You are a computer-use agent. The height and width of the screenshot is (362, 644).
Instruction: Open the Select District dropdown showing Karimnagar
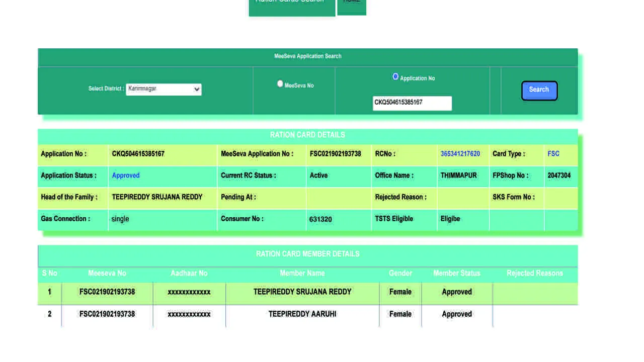[164, 89]
